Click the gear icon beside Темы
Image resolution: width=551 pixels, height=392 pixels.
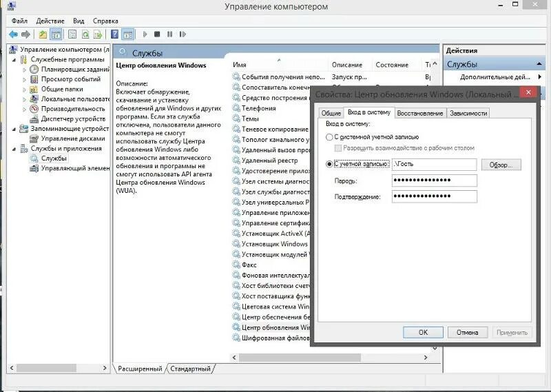click(236, 118)
